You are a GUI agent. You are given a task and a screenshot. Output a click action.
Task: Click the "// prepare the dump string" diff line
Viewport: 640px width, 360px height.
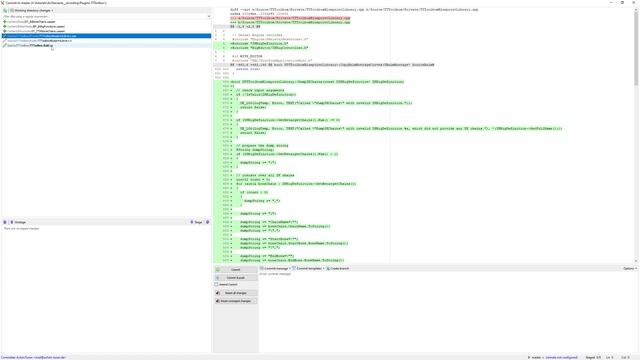point(262,145)
